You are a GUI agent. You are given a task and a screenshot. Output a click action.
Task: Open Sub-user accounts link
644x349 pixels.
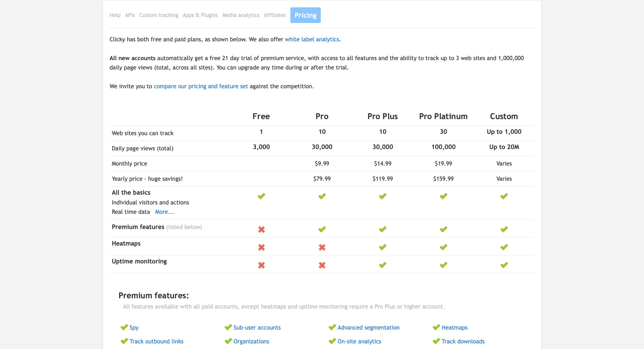click(257, 328)
